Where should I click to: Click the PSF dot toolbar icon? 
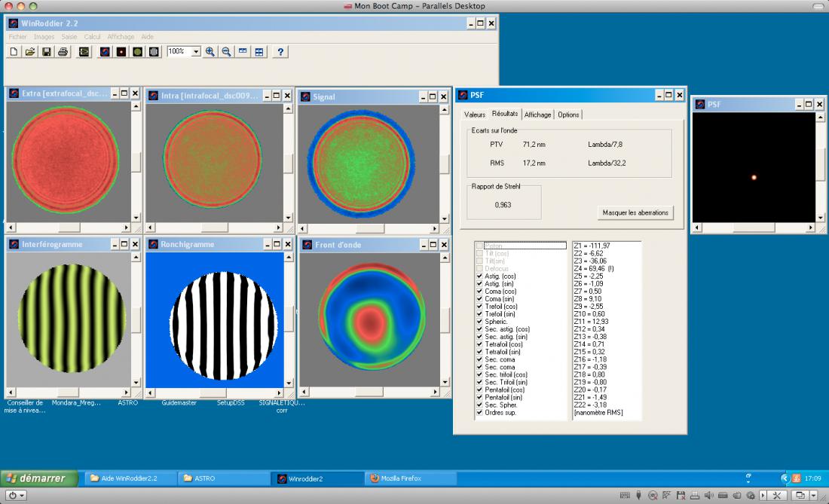tap(121, 52)
